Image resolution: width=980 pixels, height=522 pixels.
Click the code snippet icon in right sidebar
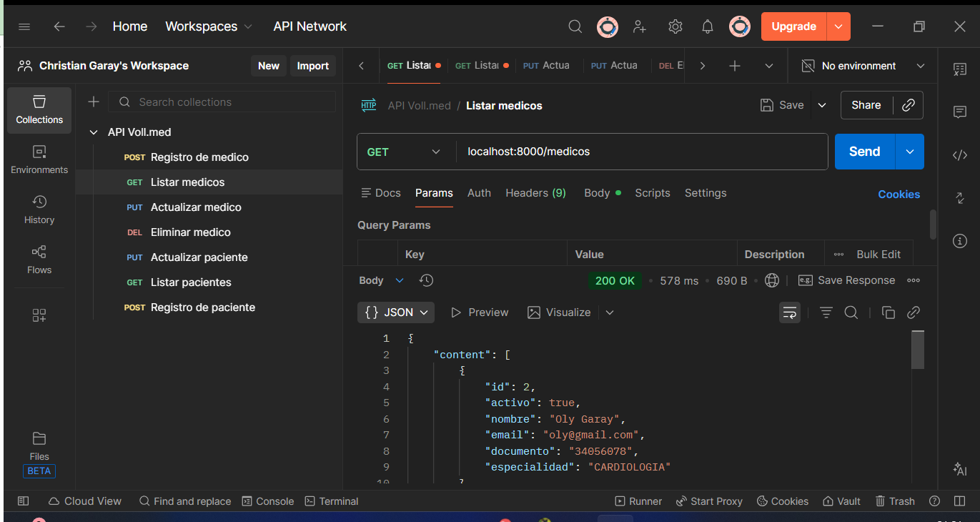(x=960, y=155)
